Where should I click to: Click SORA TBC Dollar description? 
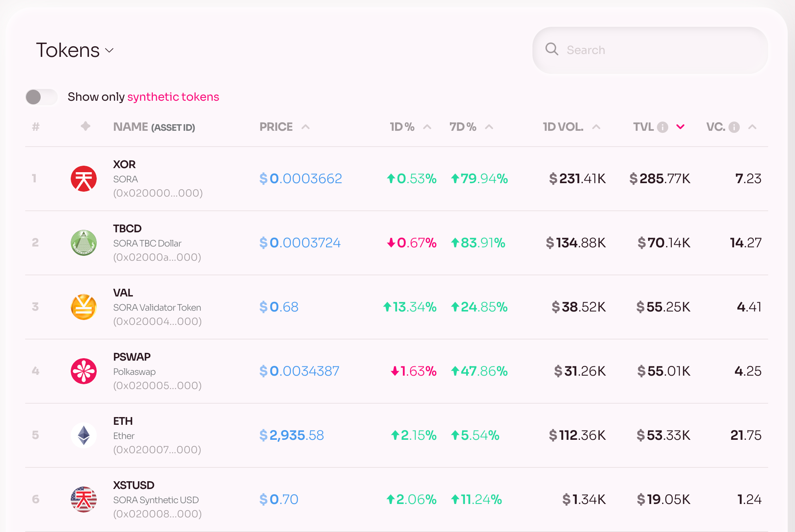(147, 243)
